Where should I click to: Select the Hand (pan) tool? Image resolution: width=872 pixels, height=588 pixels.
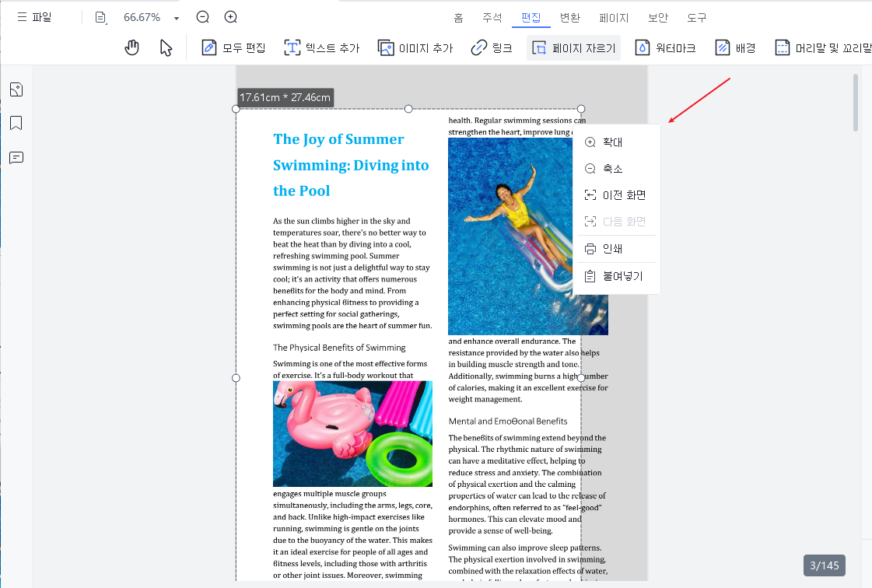coord(132,47)
